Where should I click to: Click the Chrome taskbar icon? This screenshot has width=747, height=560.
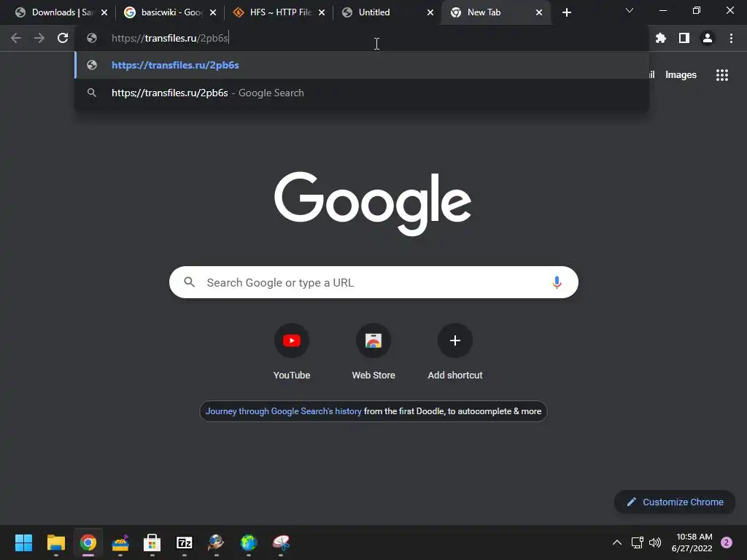[88, 542]
